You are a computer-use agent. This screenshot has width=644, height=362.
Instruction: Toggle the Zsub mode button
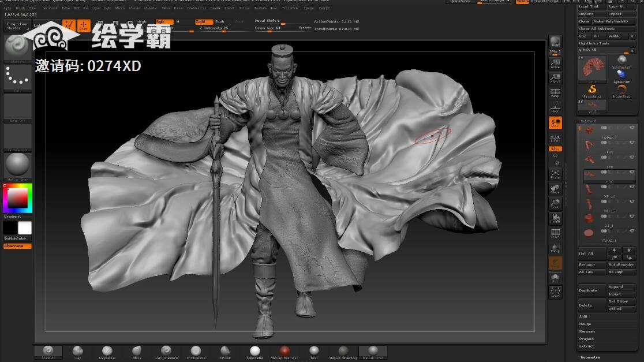click(x=220, y=21)
